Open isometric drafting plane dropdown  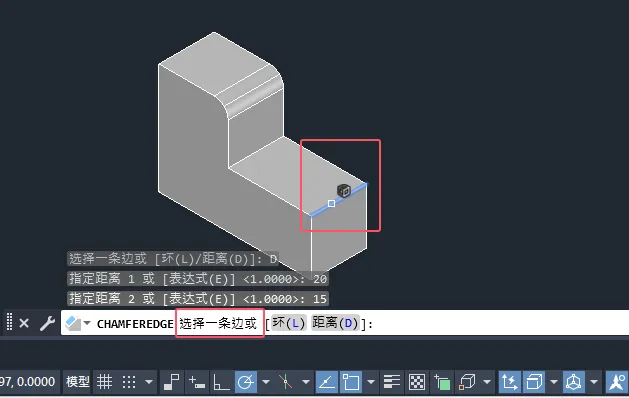pyautogui.click(x=306, y=382)
